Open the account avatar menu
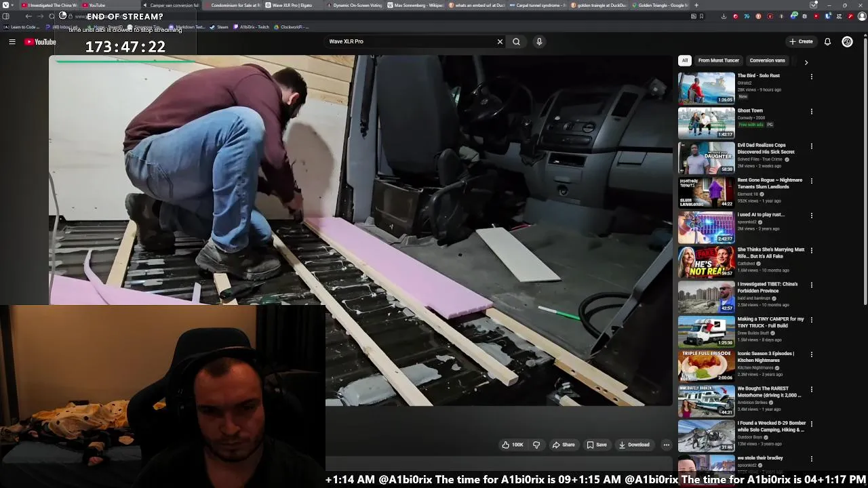The height and width of the screenshot is (488, 868). point(847,41)
